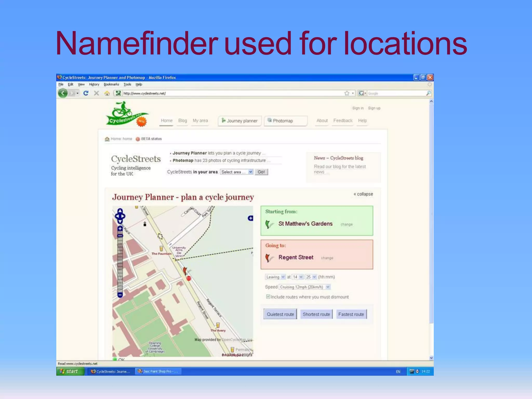The height and width of the screenshot is (399, 532).
Task: Open the hour dropdown showing 14
Action: 298,277
